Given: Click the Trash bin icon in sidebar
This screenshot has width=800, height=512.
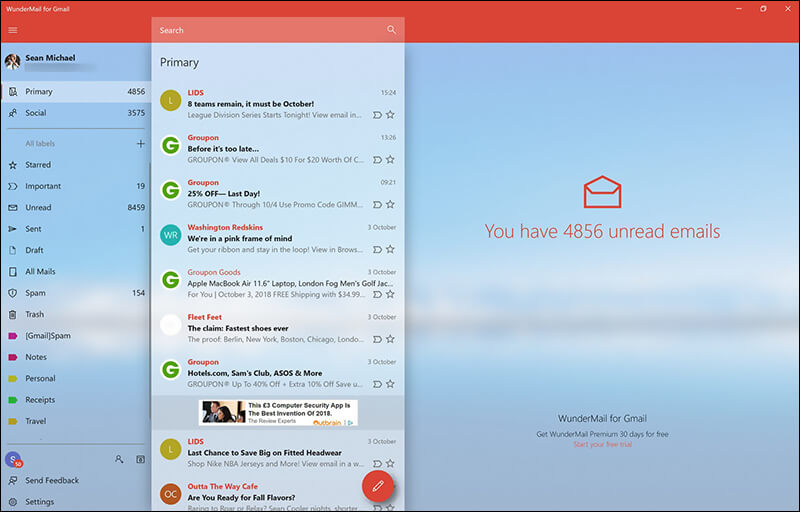Looking at the screenshot, I should tap(13, 315).
